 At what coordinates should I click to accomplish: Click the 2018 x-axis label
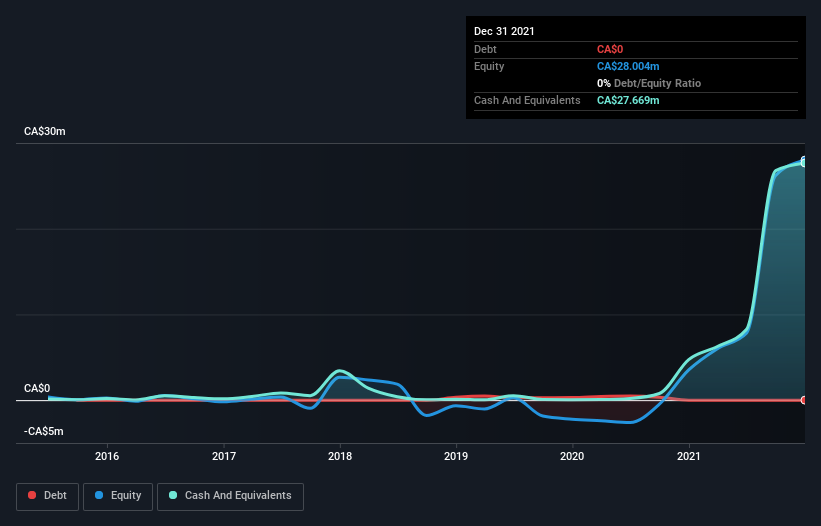pos(340,456)
